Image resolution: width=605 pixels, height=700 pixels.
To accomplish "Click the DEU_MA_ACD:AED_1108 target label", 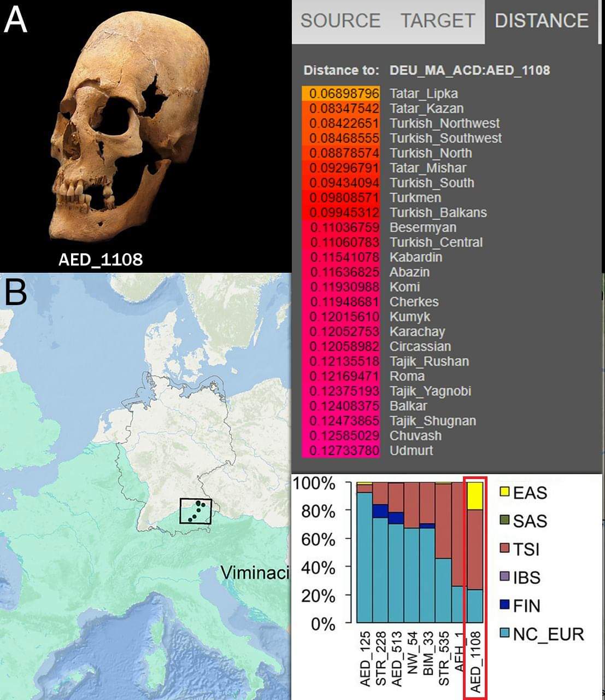I will pyautogui.click(x=469, y=71).
